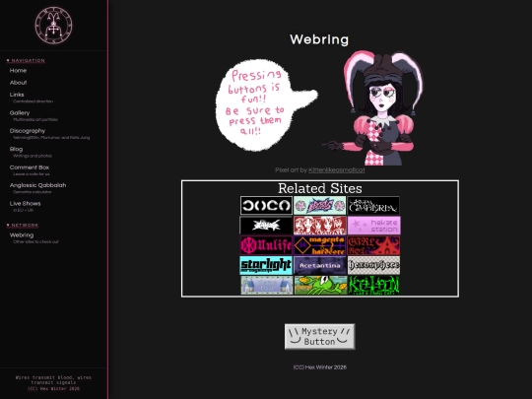
Task: Click the Related Sites heading
Action: tap(320, 188)
